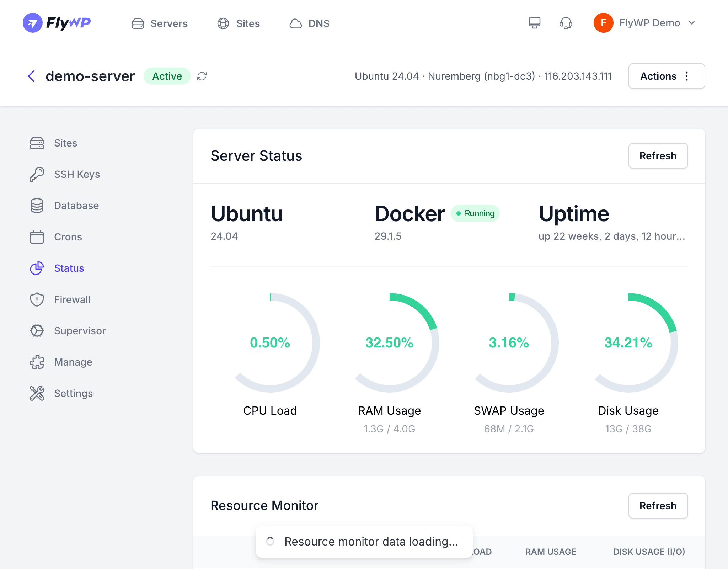Click the SSH Keys key icon
The width and height of the screenshot is (728, 569).
click(37, 174)
